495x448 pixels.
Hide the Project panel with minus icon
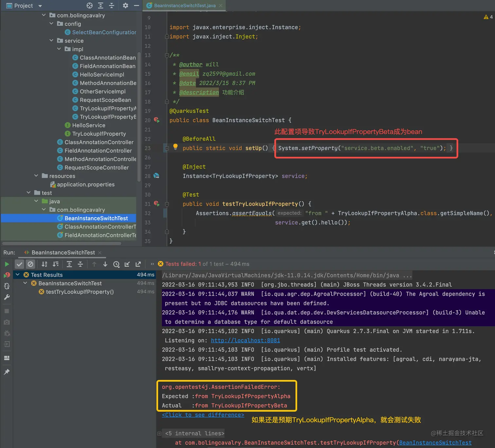coord(137,6)
